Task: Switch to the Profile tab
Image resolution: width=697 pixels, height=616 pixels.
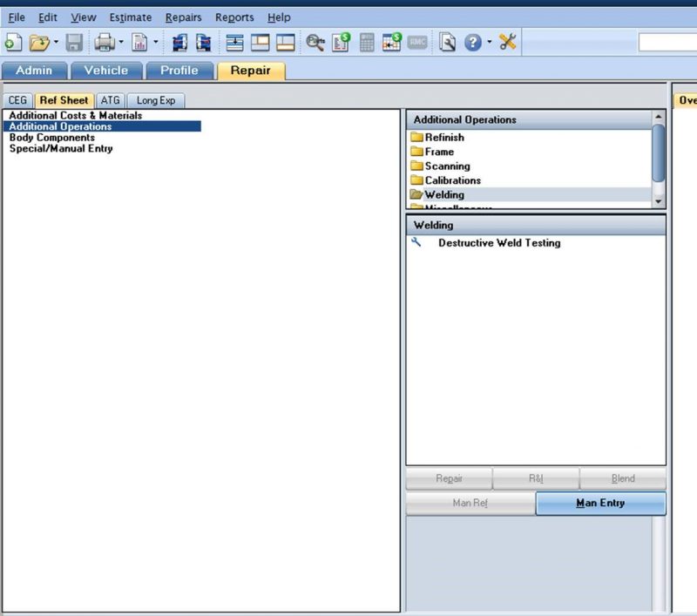Action: point(179,71)
